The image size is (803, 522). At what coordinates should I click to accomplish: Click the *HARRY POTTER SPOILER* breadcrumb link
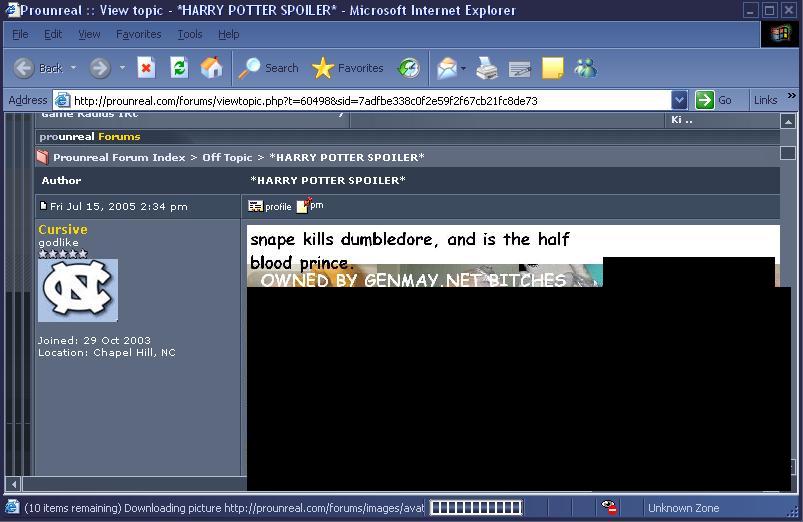(347, 157)
